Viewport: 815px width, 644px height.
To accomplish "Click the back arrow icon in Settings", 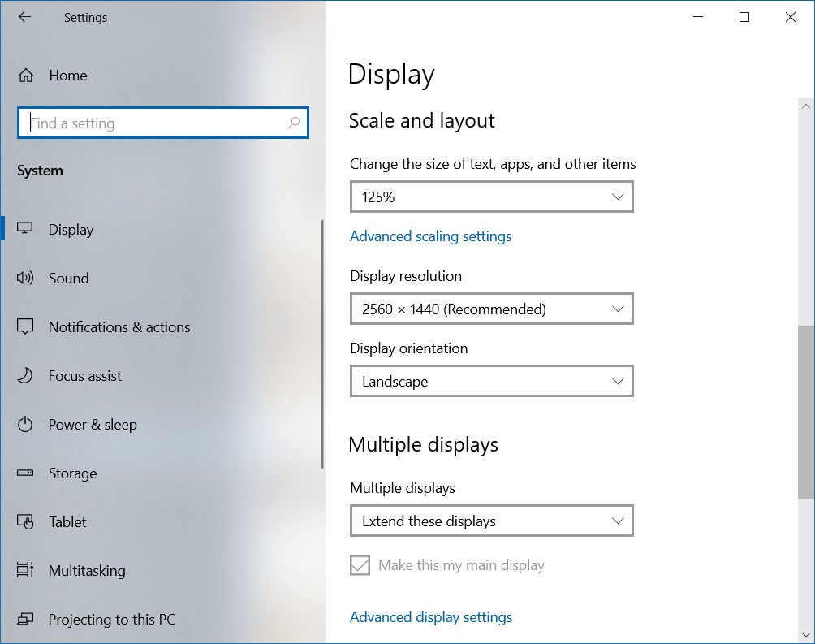I will 24,17.
